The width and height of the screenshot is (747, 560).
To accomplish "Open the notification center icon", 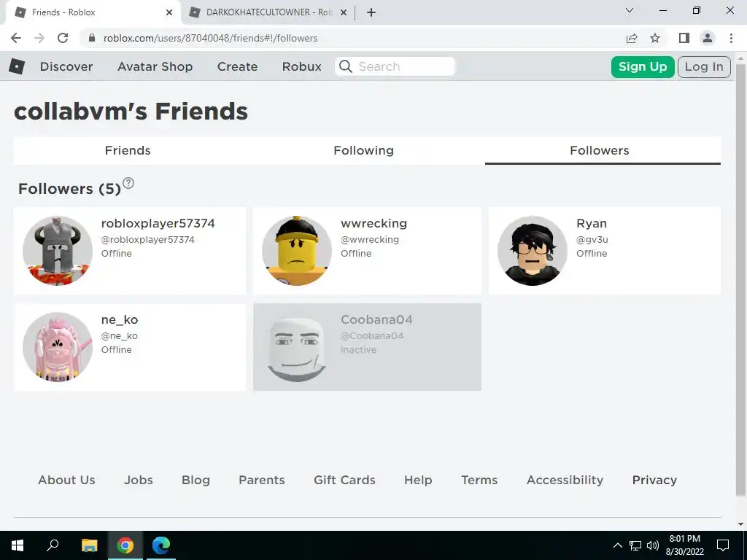I will 723,545.
